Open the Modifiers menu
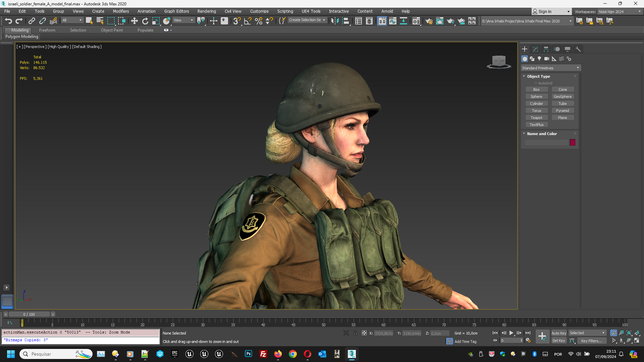The width and height of the screenshot is (644, 362). point(121,11)
